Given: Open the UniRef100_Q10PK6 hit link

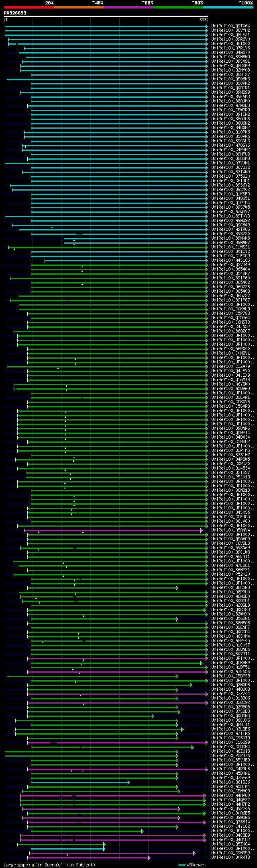Looking at the screenshot, I should tap(230, 132).
